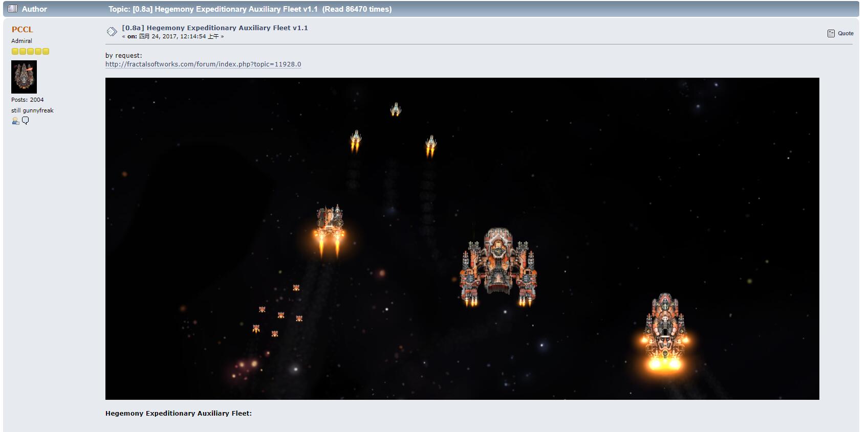
Task: Click PCCL's avatar image
Action: coord(24,77)
